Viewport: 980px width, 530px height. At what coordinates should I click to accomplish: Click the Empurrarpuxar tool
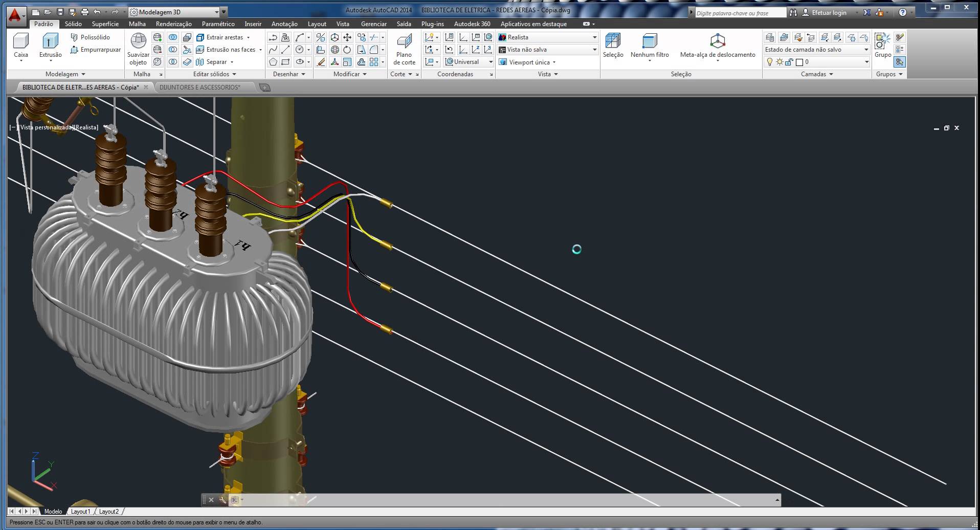96,50
